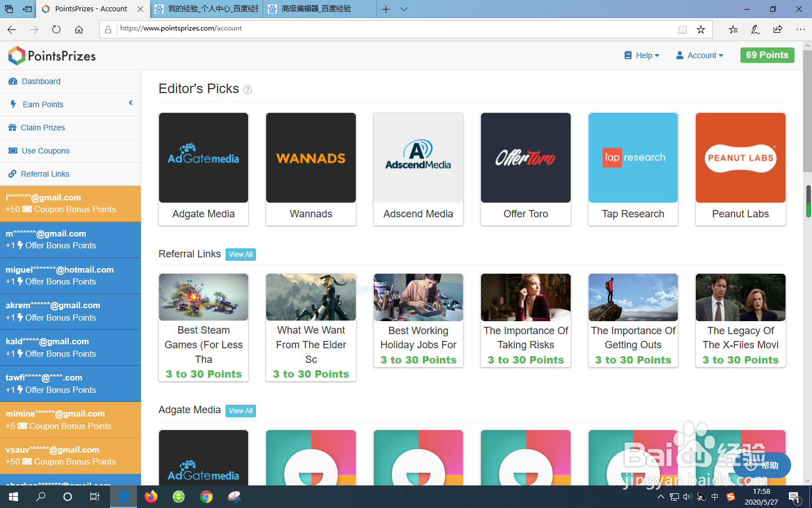Click miguel hotmail Offer Bonus notification
812x508 pixels.
pos(70,275)
